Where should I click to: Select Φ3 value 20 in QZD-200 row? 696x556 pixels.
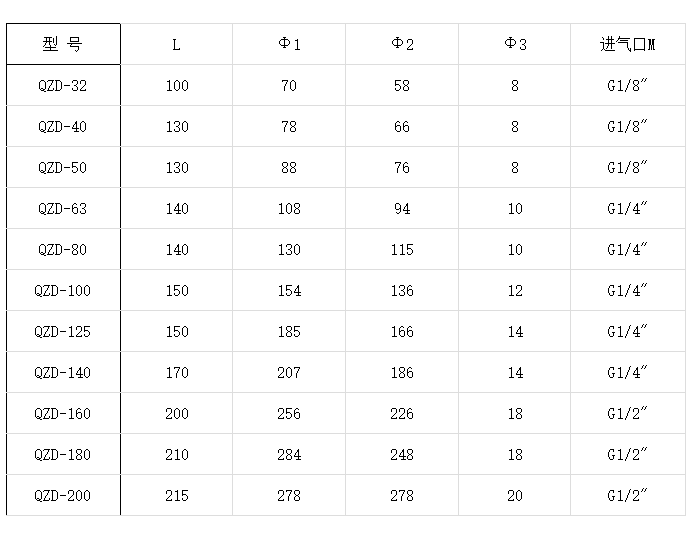(515, 496)
